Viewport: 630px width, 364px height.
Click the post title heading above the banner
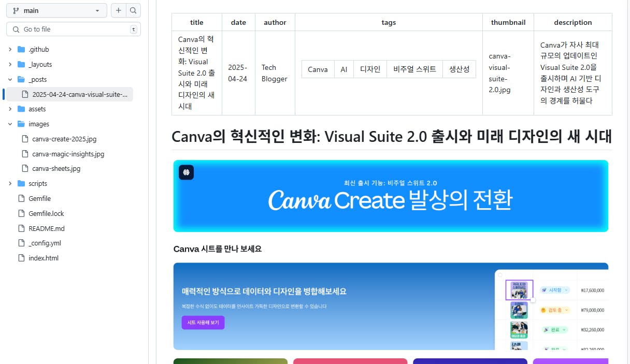click(x=392, y=136)
